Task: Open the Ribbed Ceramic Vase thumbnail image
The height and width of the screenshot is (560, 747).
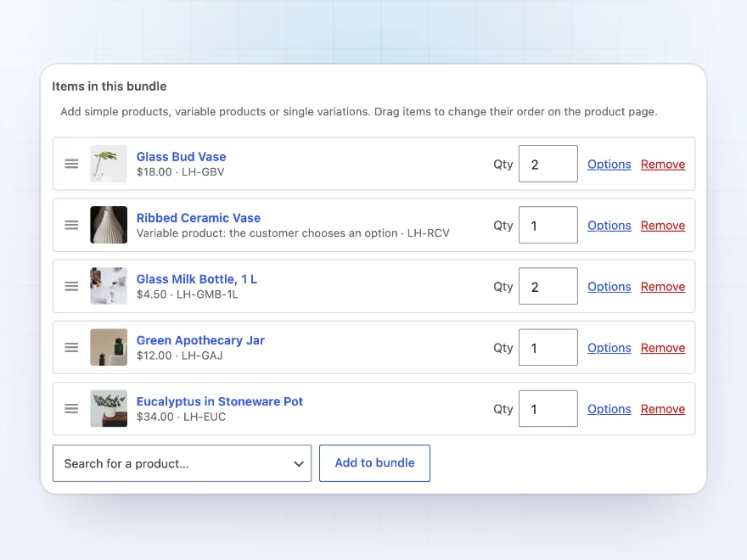Action: coord(109,225)
